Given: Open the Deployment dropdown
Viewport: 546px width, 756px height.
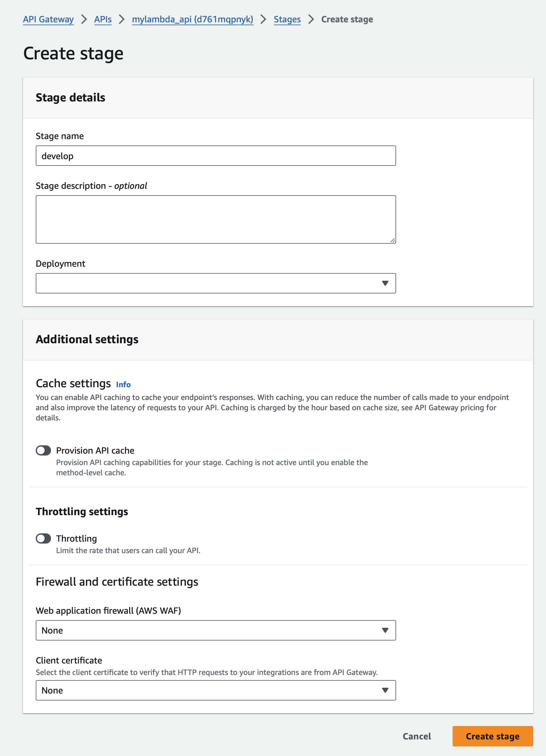Looking at the screenshot, I should (x=210, y=283).
